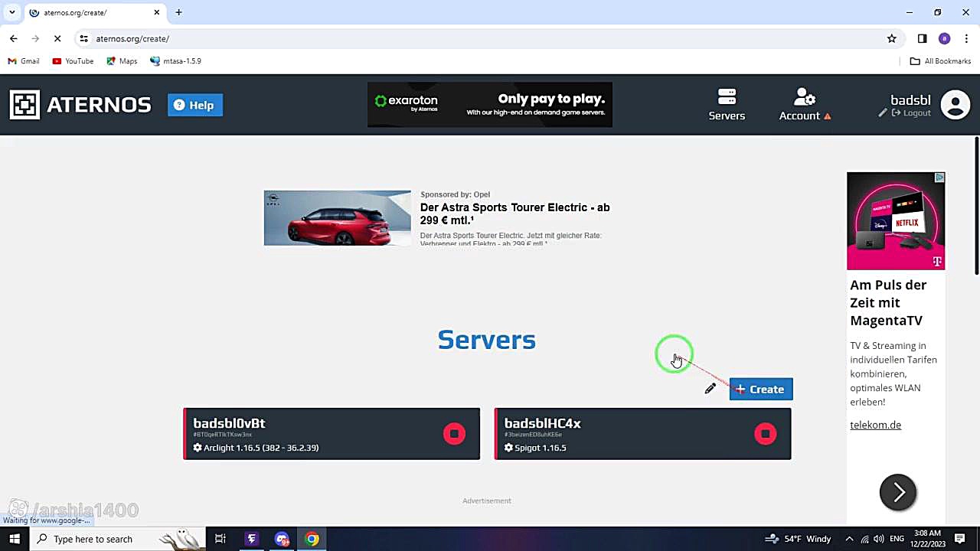This screenshot has height=551, width=980.
Task: Click the address bar URL
Action: point(132,38)
